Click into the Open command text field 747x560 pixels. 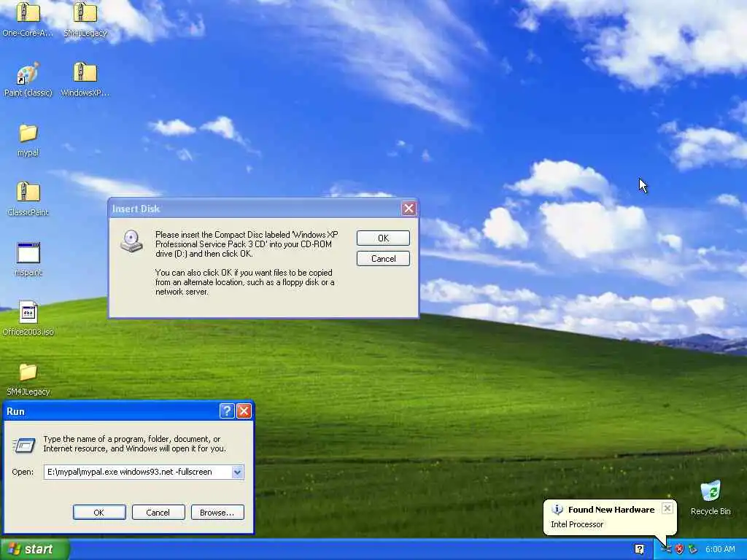point(138,472)
